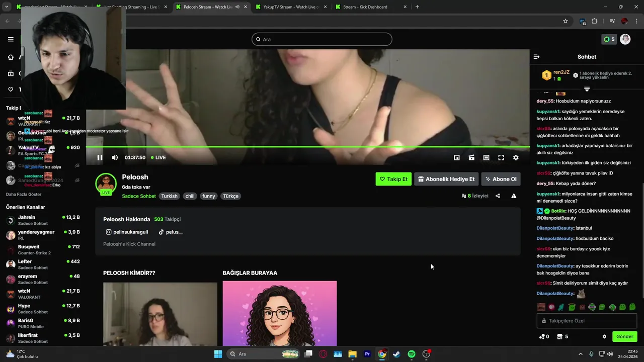Open pelus__ TikTok link
644x362 pixels.
click(x=171, y=232)
